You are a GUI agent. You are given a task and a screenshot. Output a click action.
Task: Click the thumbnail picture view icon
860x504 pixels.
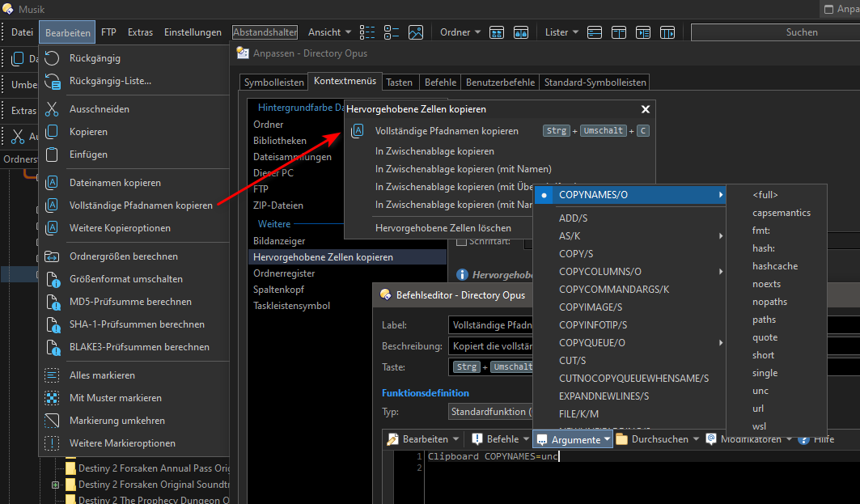tap(416, 32)
